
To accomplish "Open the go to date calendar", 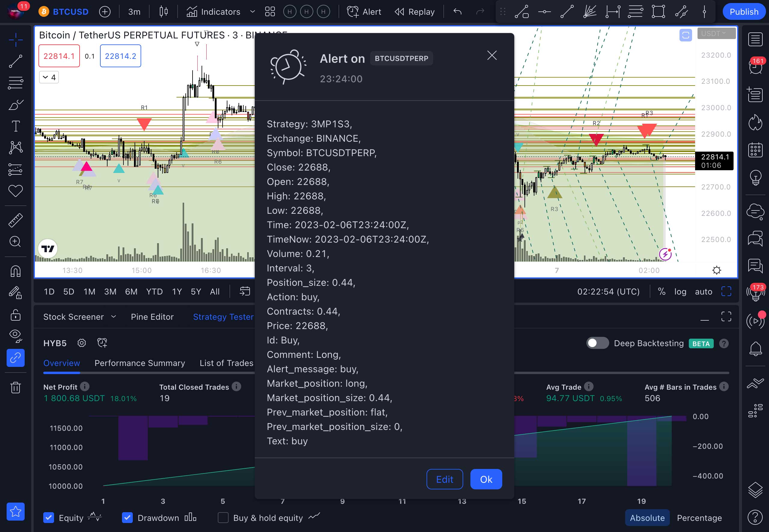I will (x=245, y=291).
